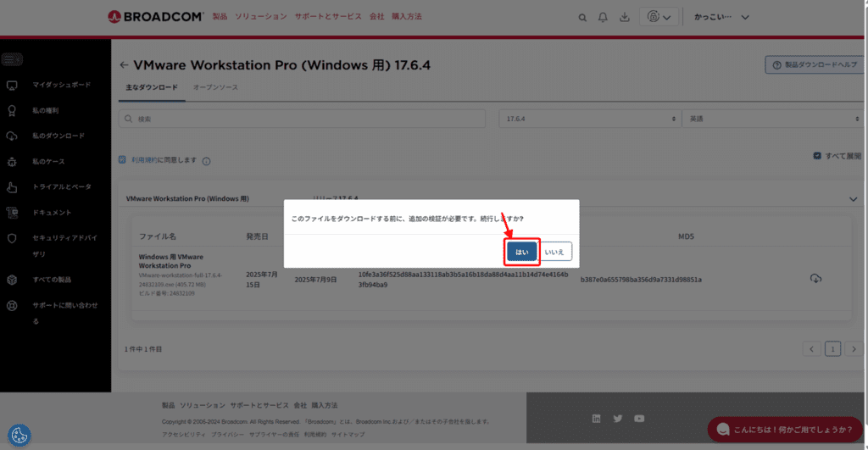868x450 pixels.
Task: Toggle the すべて展開 checkbox
Action: [x=817, y=156]
